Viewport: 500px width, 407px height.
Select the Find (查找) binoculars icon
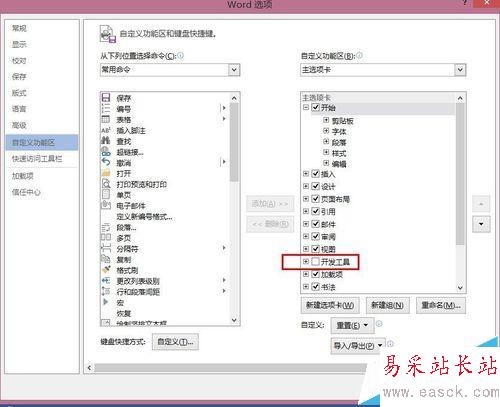[x=106, y=141]
